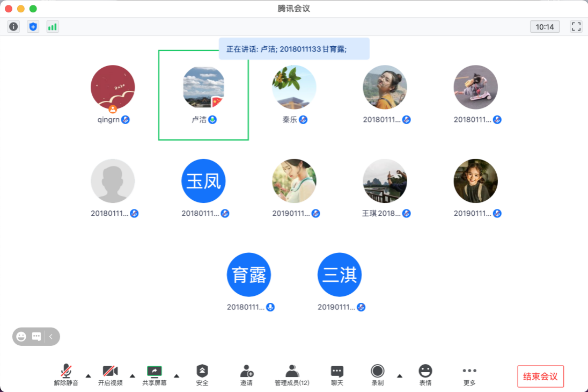Open the emoji reactions (表情)
This screenshot has width=588, height=392.
(x=425, y=375)
